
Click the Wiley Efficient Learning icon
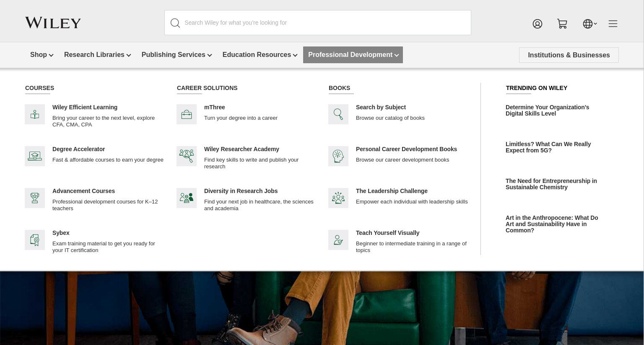coord(35,114)
